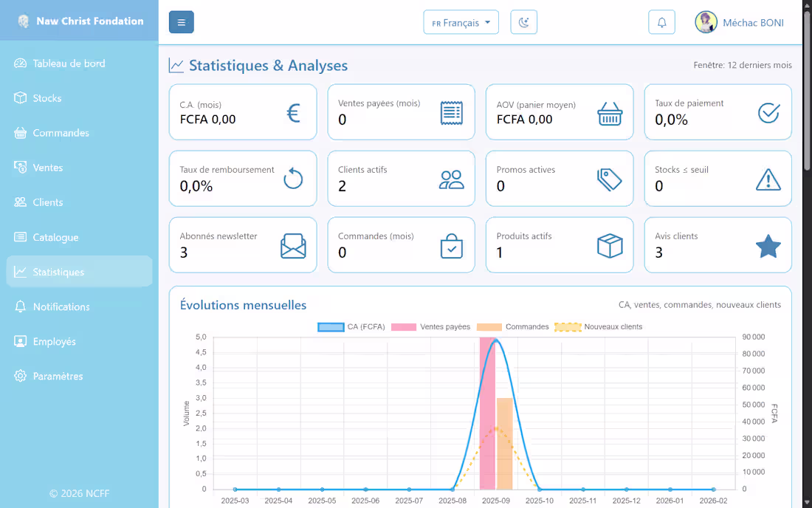The height and width of the screenshot is (508, 812).
Task: Go to Employés page
Action: tap(79, 341)
